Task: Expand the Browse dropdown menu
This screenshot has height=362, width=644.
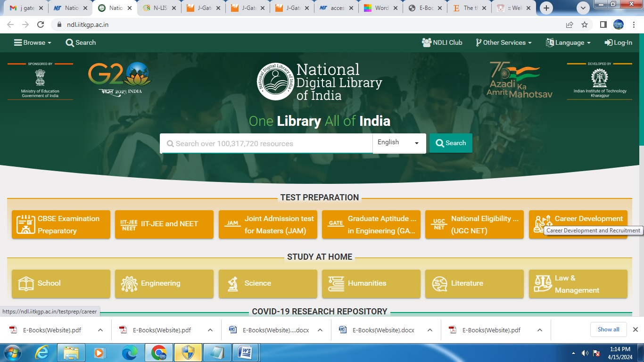Action: pos(33,42)
